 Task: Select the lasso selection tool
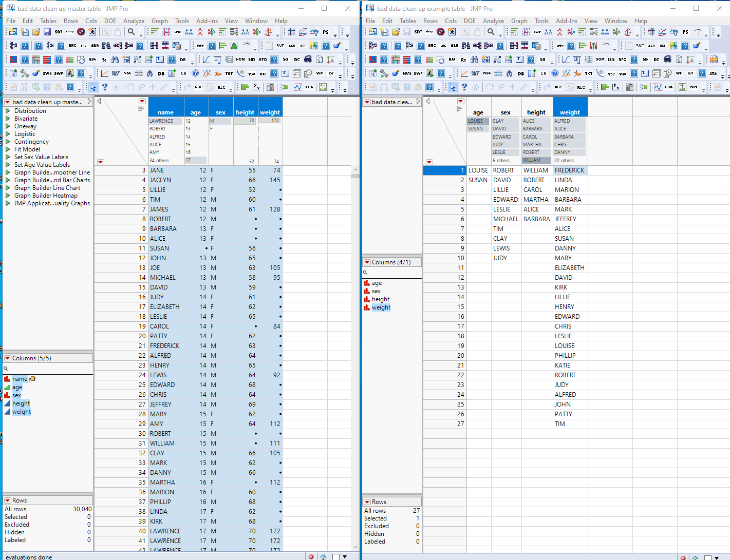click(x=141, y=87)
